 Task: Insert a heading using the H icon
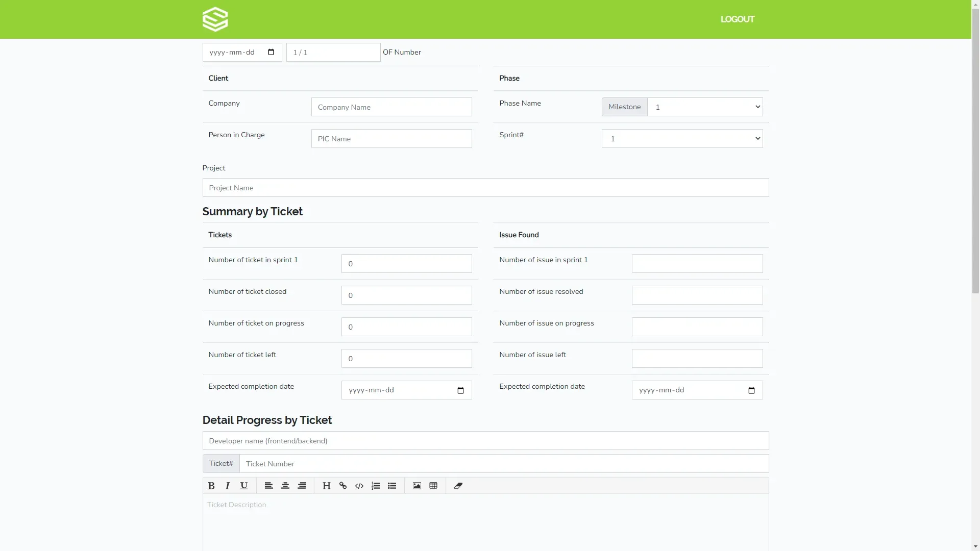[326, 485]
